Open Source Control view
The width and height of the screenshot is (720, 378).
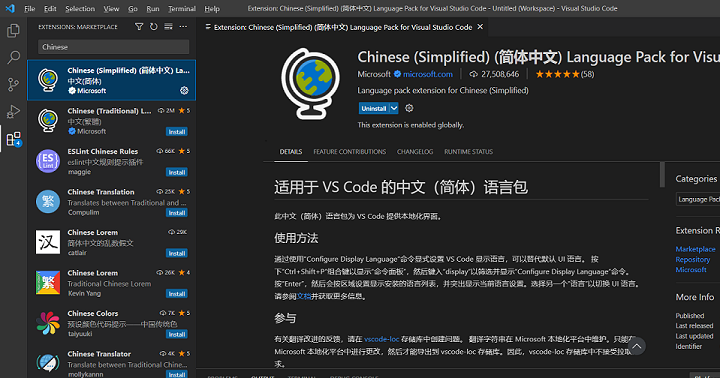[13, 85]
